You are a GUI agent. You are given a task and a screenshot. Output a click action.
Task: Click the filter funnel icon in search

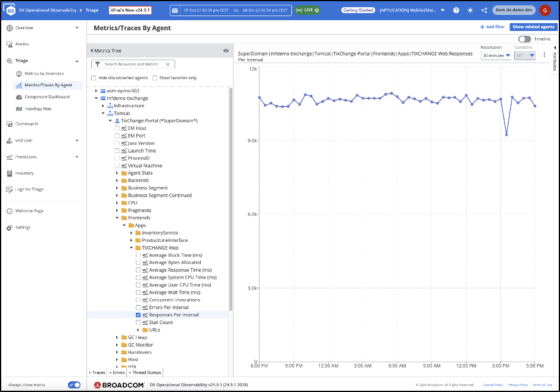tap(98, 64)
